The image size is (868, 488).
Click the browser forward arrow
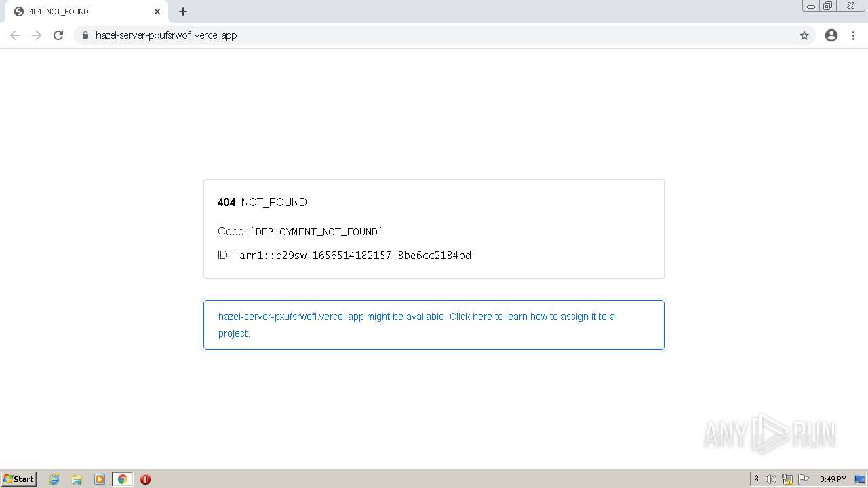(37, 35)
